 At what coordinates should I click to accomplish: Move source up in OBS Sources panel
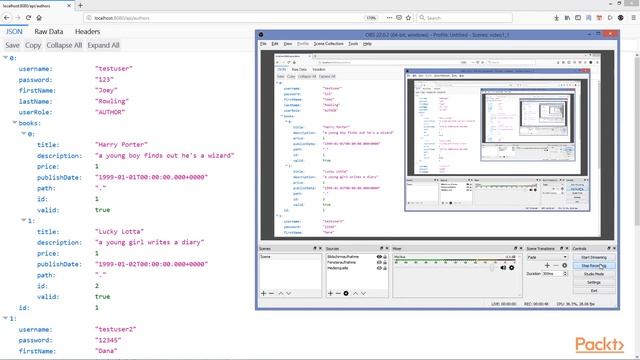click(356, 293)
